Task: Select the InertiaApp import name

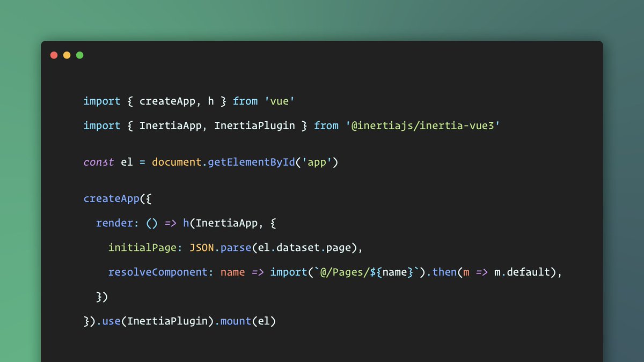Action: [x=170, y=125]
